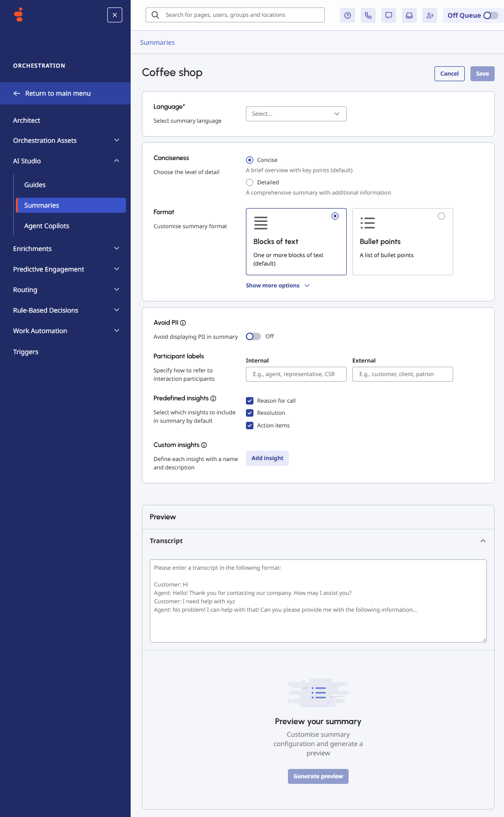
Task: Open Agent Copilots in the sidebar
Action: point(47,226)
